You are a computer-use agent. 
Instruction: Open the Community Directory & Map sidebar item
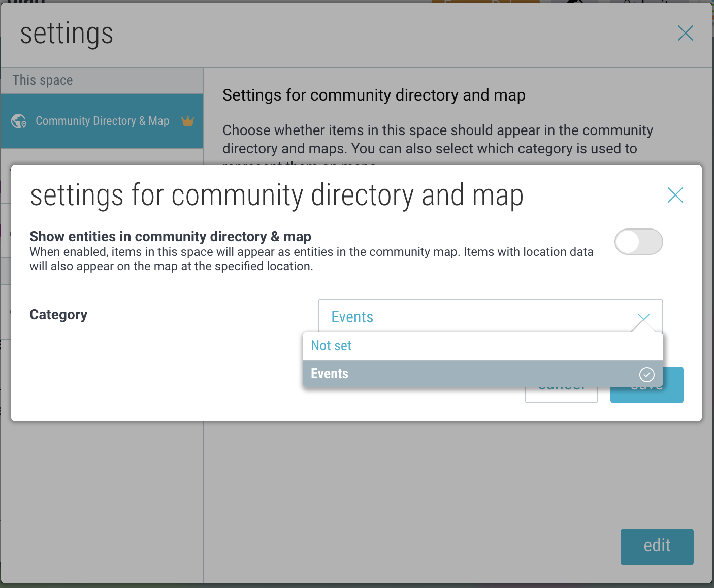[102, 121]
